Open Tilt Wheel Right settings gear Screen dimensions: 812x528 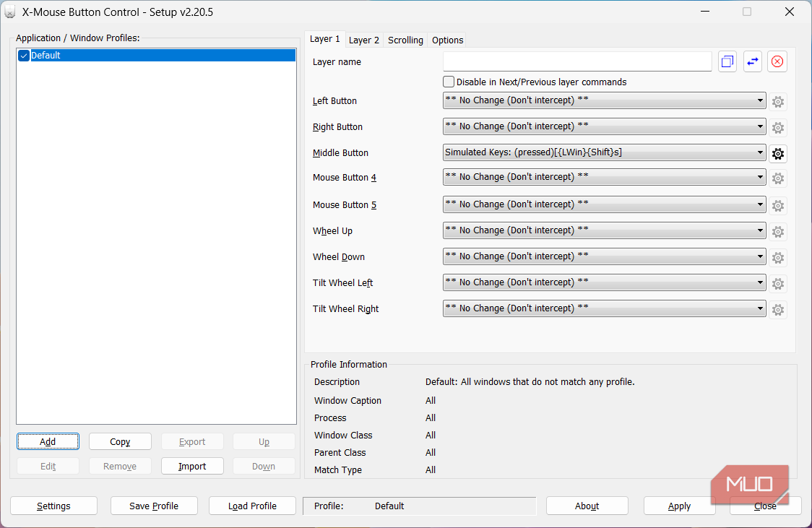point(778,310)
